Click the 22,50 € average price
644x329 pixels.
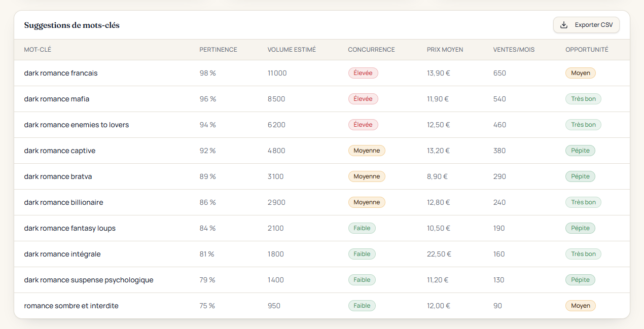point(439,254)
